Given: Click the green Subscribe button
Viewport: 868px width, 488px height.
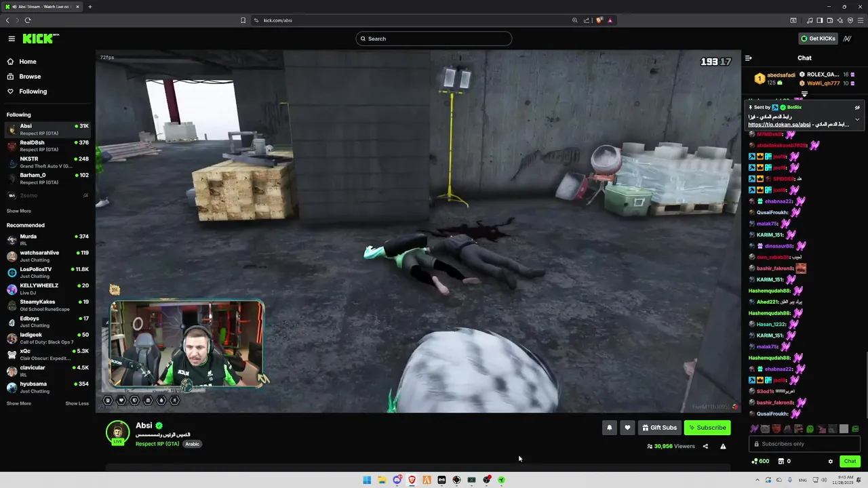Looking at the screenshot, I should click(707, 428).
